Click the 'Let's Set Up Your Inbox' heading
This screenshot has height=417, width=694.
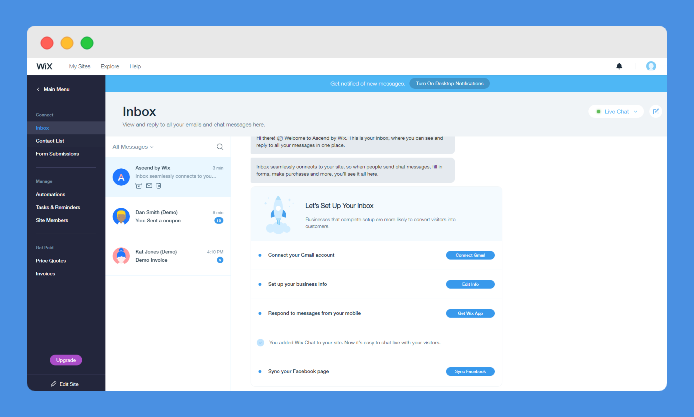(x=339, y=205)
